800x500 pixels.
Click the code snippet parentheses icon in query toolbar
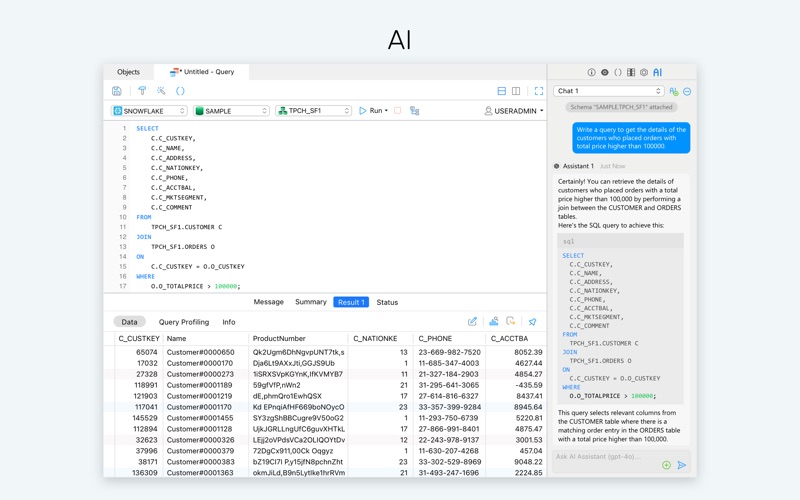pyautogui.click(x=180, y=91)
